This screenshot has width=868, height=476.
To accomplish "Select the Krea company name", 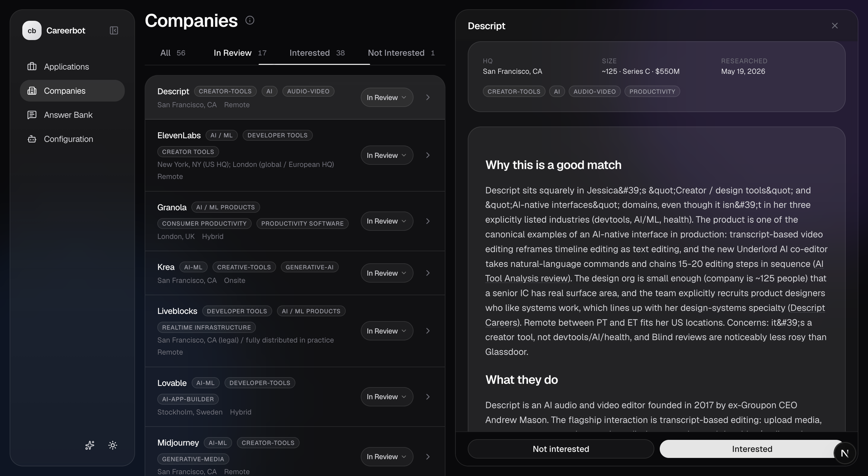I will coord(166,267).
